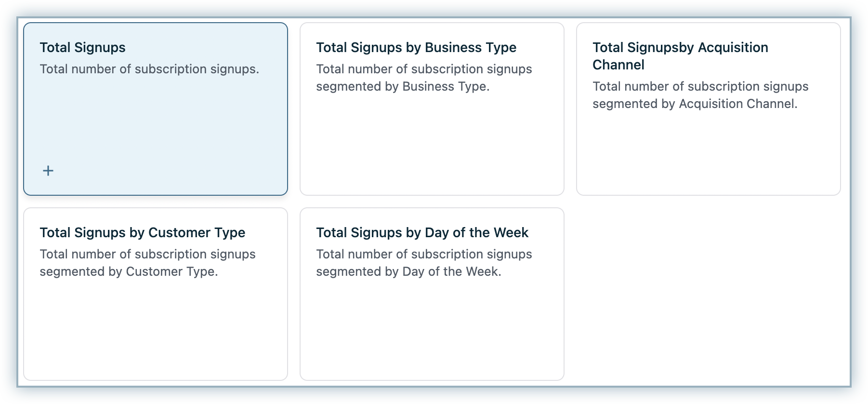Select the Total Signups by Day of the Week card
This screenshot has width=868, height=404.
[432, 328]
